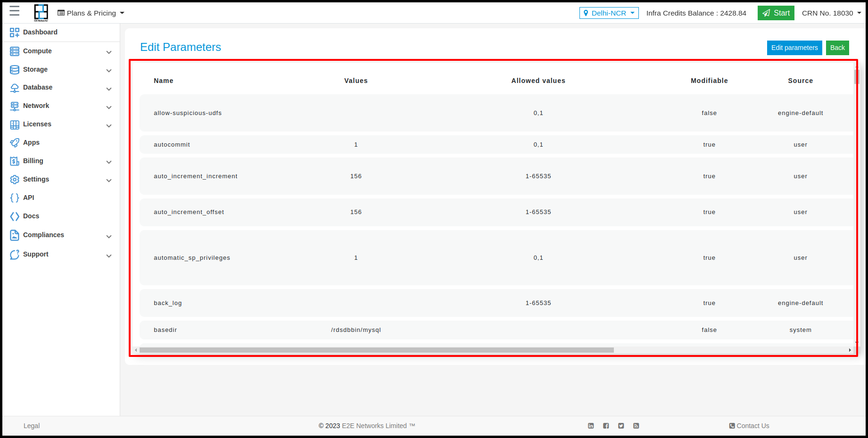This screenshot has height=438, width=868.
Task: Click the location pin icon beside Delhi-NCR
Action: click(x=586, y=13)
